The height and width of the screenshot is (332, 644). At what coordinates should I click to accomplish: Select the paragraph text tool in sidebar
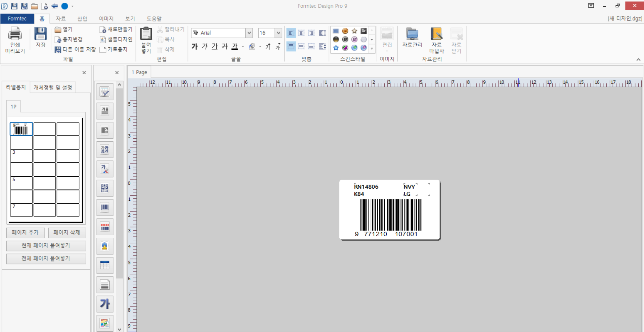(x=105, y=111)
